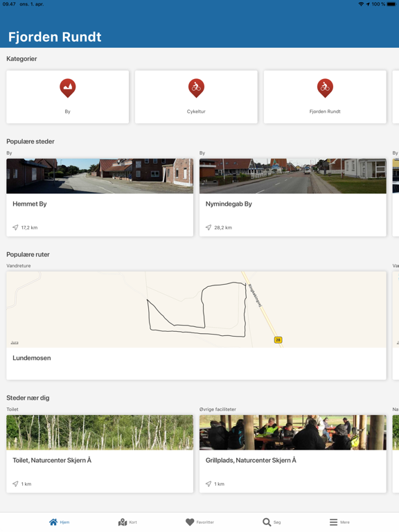The image size is (399, 532).
Task: Tap the Mere hamburger icon
Action: 333,522
